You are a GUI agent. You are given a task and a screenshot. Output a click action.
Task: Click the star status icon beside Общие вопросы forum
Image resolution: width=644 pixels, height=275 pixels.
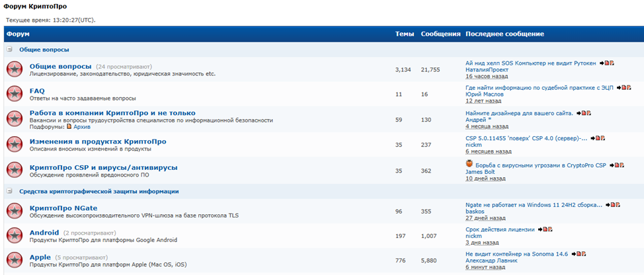15,69
